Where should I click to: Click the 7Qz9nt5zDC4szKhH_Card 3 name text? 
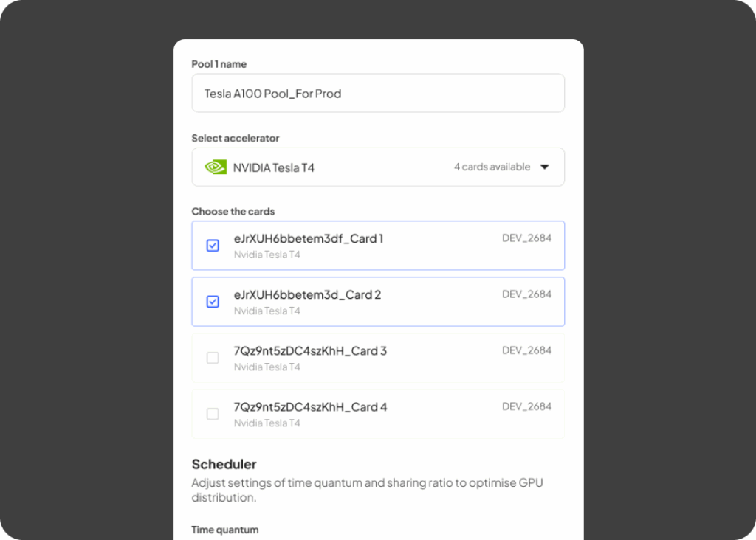(x=310, y=350)
